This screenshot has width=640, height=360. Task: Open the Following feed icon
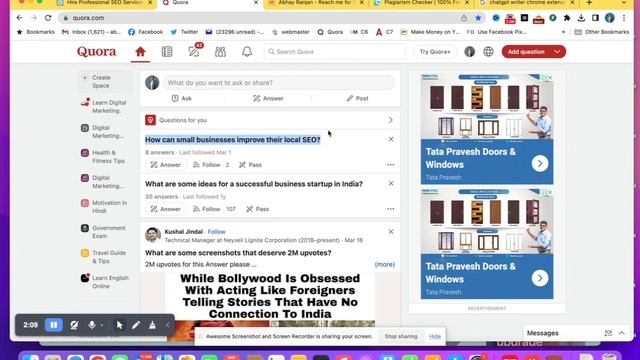click(x=167, y=52)
